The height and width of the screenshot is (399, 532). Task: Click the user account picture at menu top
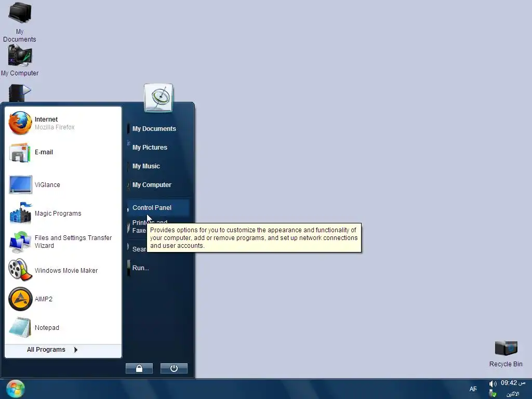[158, 98]
